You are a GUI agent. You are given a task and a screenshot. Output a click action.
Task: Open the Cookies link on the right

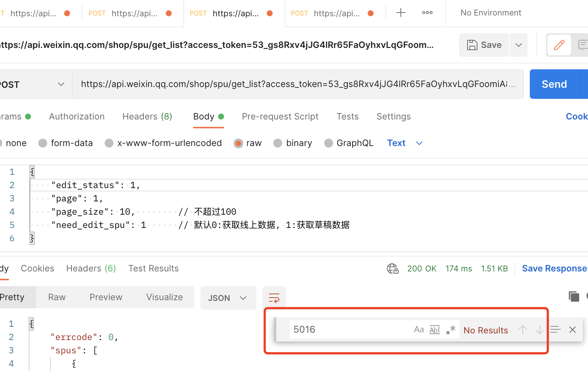tap(577, 117)
